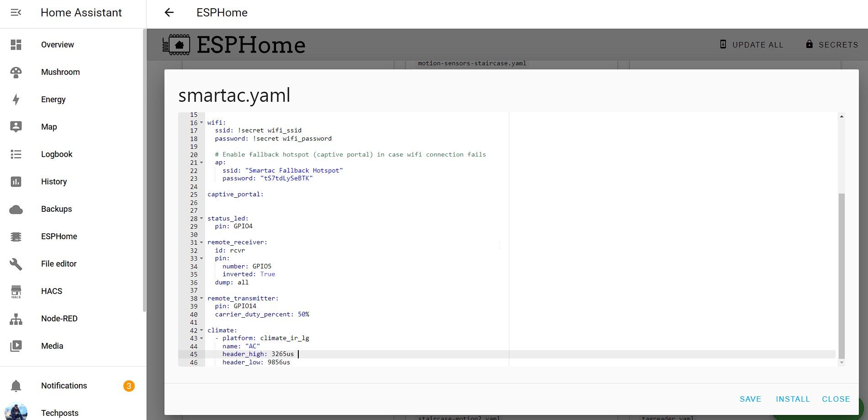Click the header_low 9856us value
This screenshot has height=420, width=868.
[x=279, y=362]
